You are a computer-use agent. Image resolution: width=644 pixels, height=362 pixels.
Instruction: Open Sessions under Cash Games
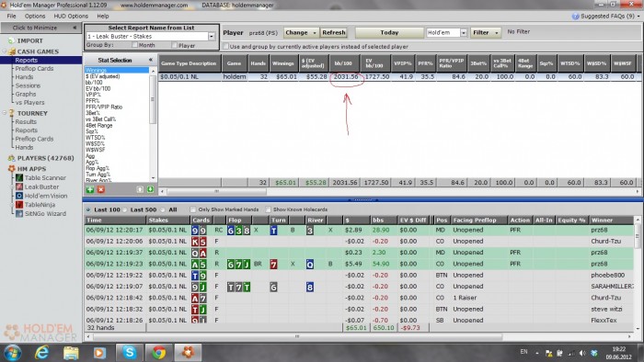[x=28, y=85]
